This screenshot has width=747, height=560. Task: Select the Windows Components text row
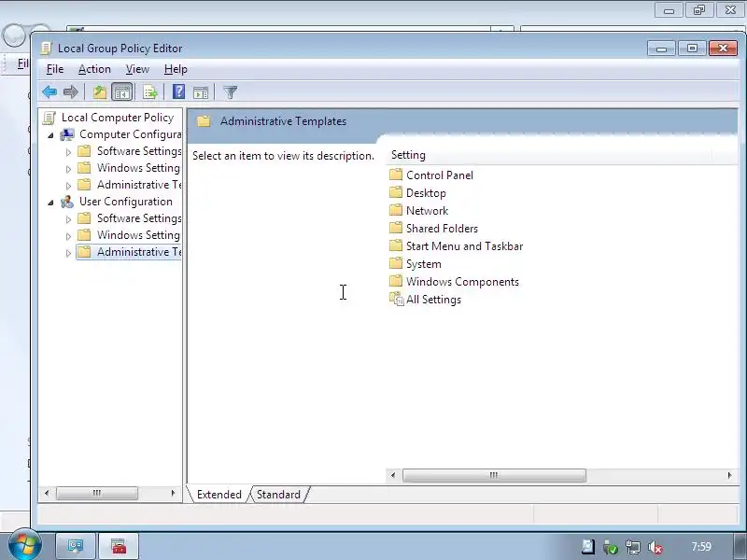[x=462, y=282]
